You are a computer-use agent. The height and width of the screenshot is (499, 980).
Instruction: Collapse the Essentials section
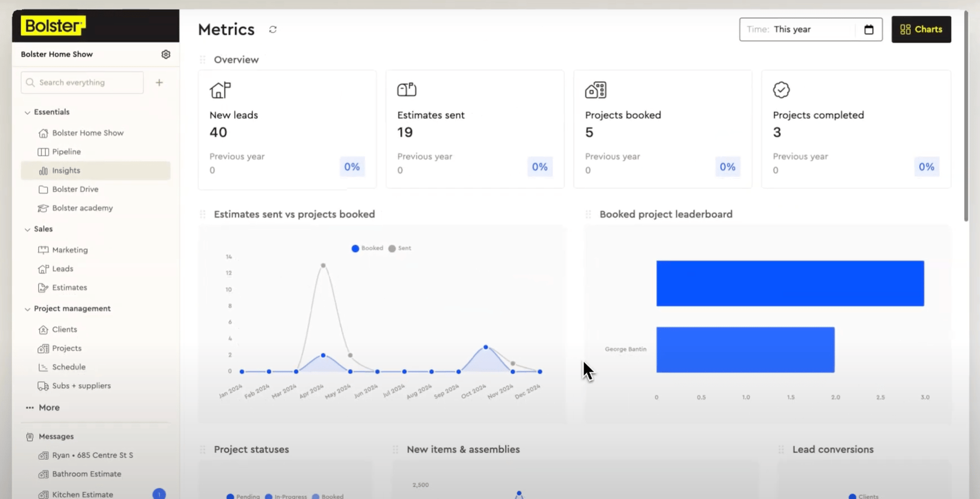[27, 112]
